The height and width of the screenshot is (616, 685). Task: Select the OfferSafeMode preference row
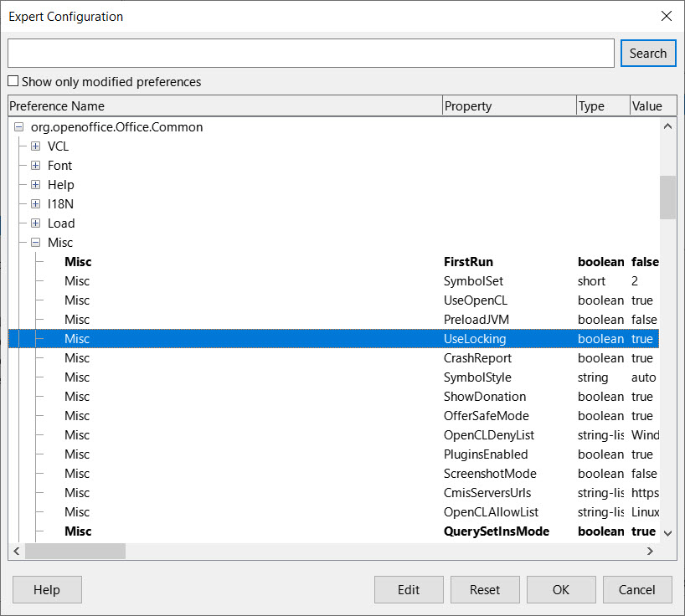[x=334, y=415]
